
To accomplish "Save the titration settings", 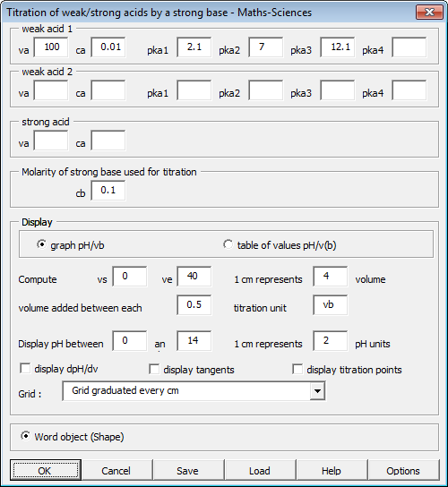I will [189, 470].
